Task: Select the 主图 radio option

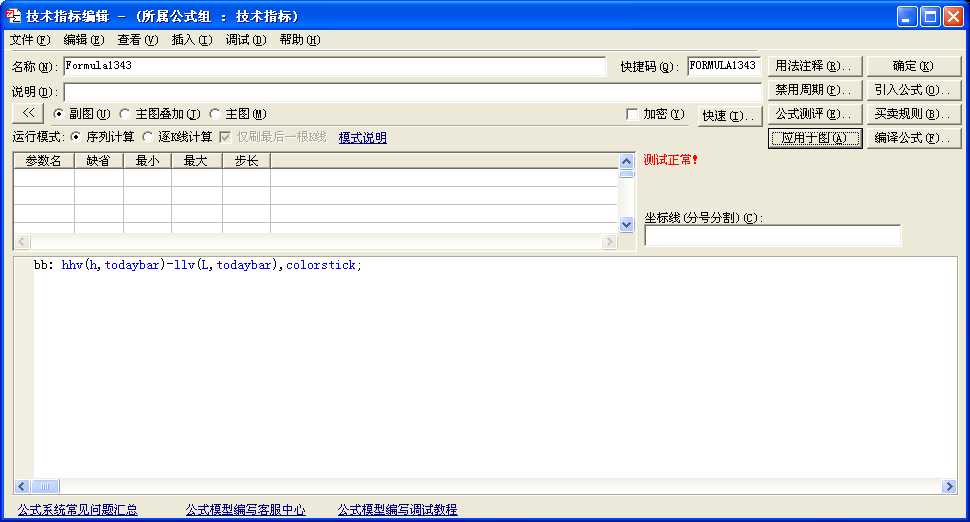Action: point(215,114)
